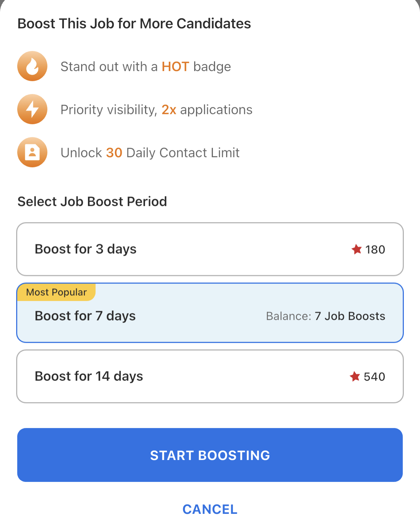
Task: Tap the CANCEL link
Action: [210, 509]
